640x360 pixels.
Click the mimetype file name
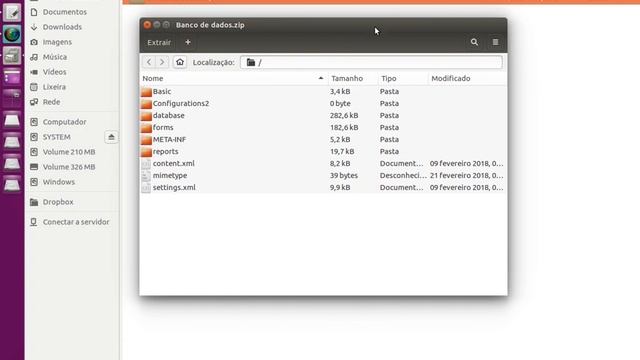click(x=170, y=176)
